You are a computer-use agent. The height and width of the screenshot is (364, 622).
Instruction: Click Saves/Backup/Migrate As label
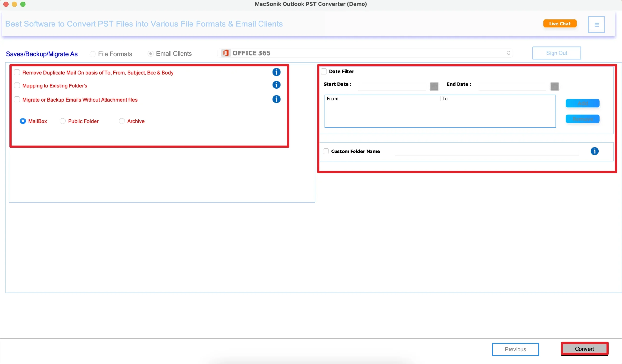pos(42,54)
